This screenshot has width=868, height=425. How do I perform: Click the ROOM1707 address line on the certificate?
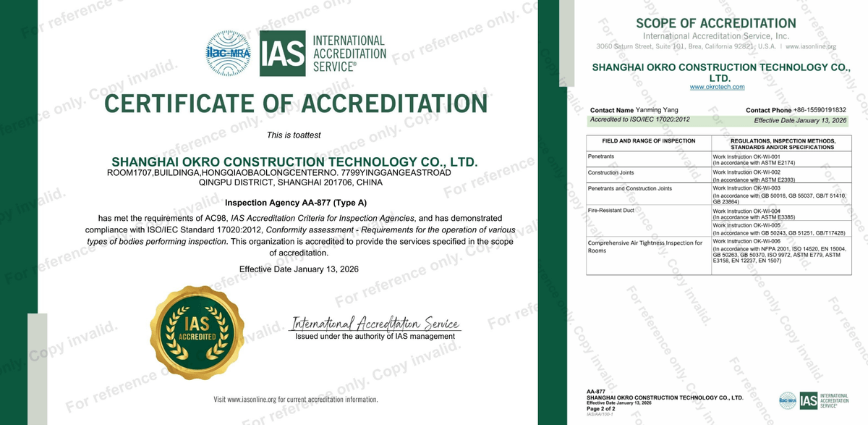click(x=278, y=173)
